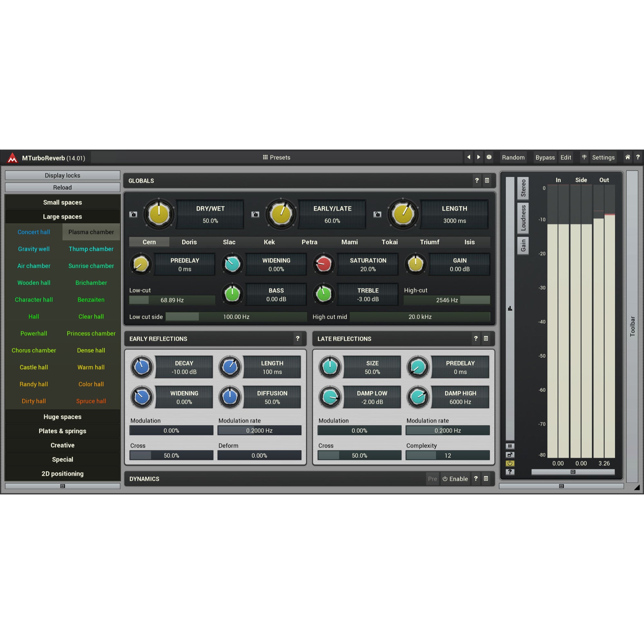Select the Triumf algorithm tab
The width and height of the screenshot is (644, 644).
coord(429,242)
